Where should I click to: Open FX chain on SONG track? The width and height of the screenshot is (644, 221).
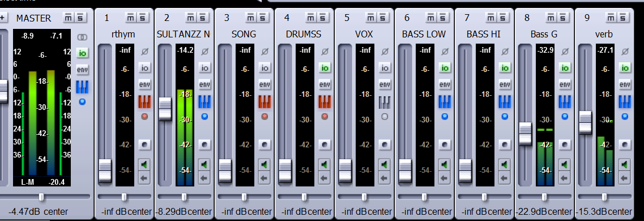tap(265, 101)
